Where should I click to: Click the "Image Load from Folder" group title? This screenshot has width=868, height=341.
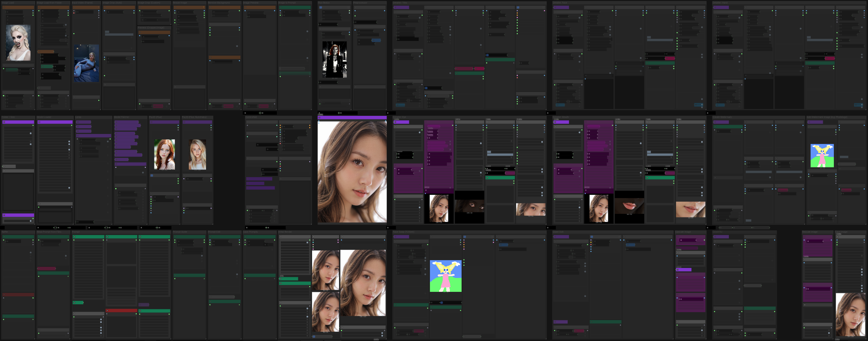click(x=49, y=3)
